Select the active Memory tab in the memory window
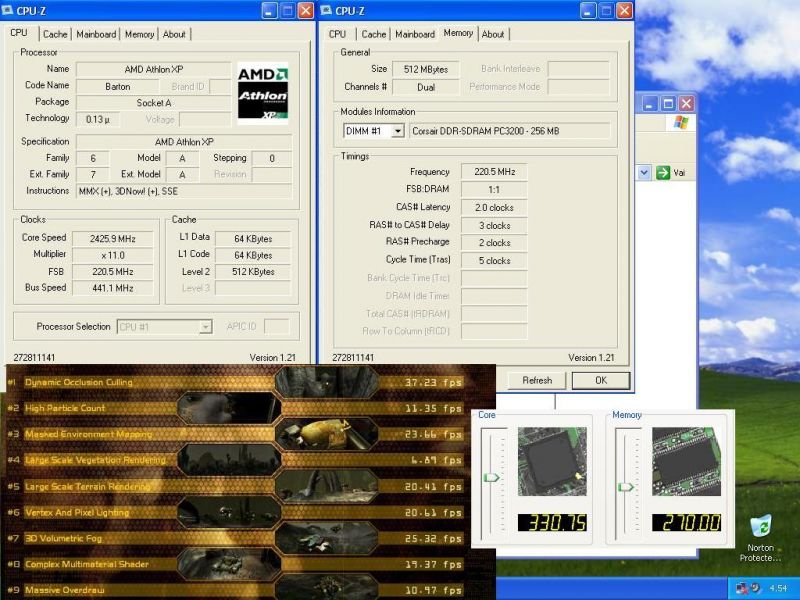This screenshot has height=600, width=800. click(458, 33)
